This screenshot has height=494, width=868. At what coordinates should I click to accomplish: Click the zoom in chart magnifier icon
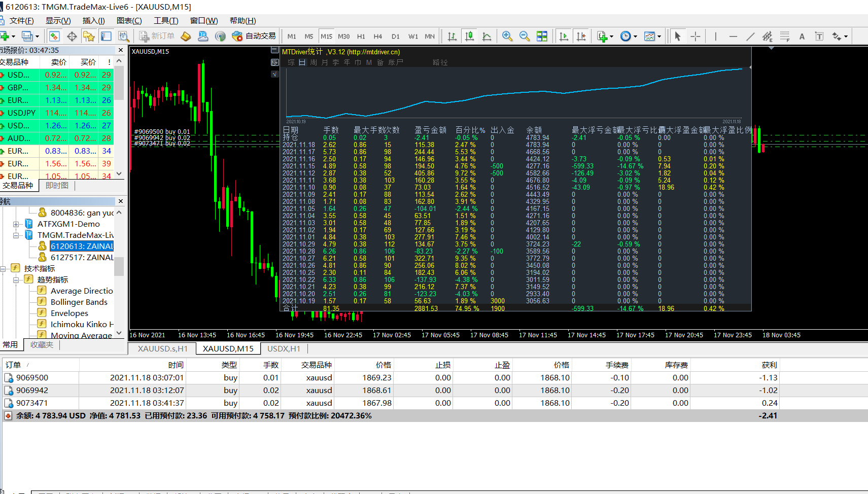coord(507,36)
